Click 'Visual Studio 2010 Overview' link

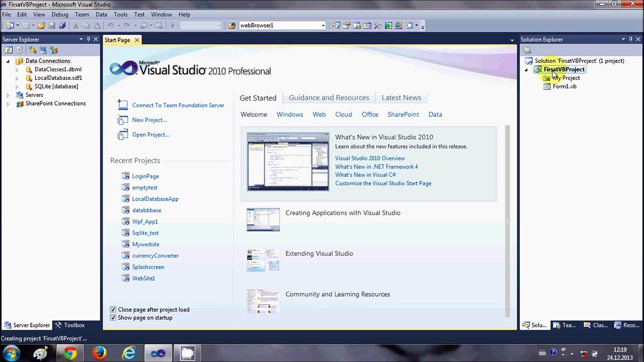click(370, 158)
